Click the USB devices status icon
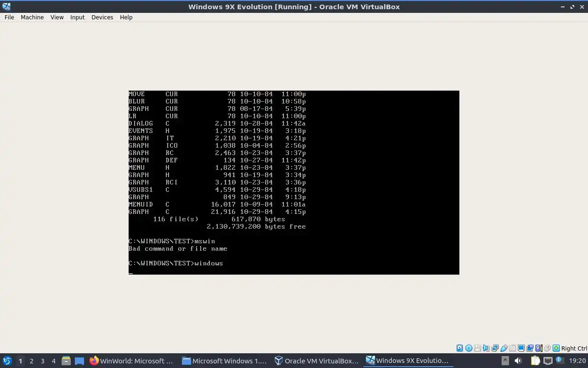 coord(503,348)
